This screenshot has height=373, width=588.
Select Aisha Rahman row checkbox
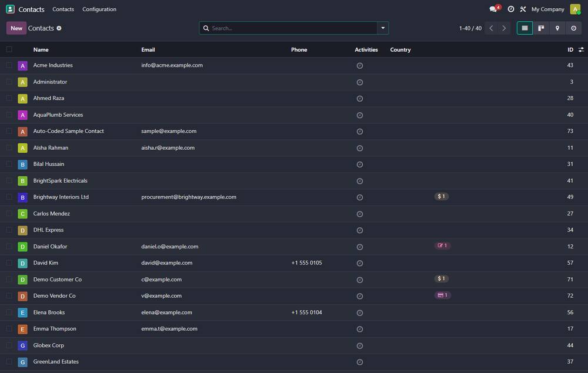pyautogui.click(x=9, y=147)
